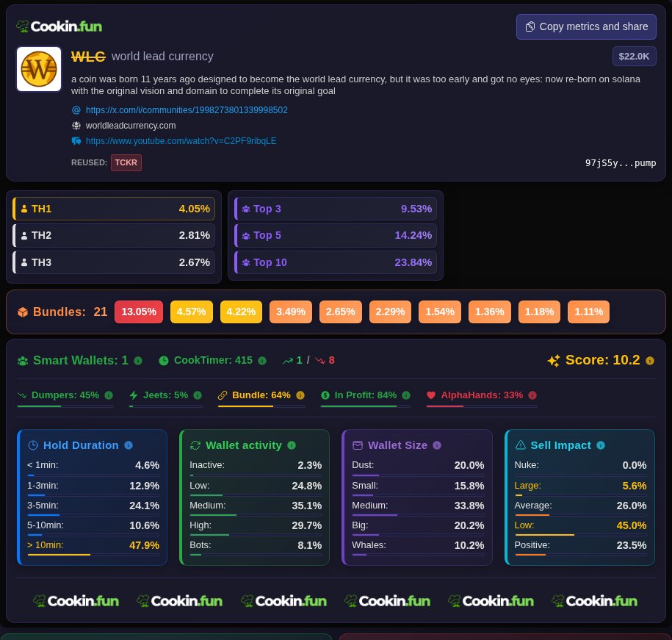
Task: Select the TH2 holder row
Action: (114, 235)
